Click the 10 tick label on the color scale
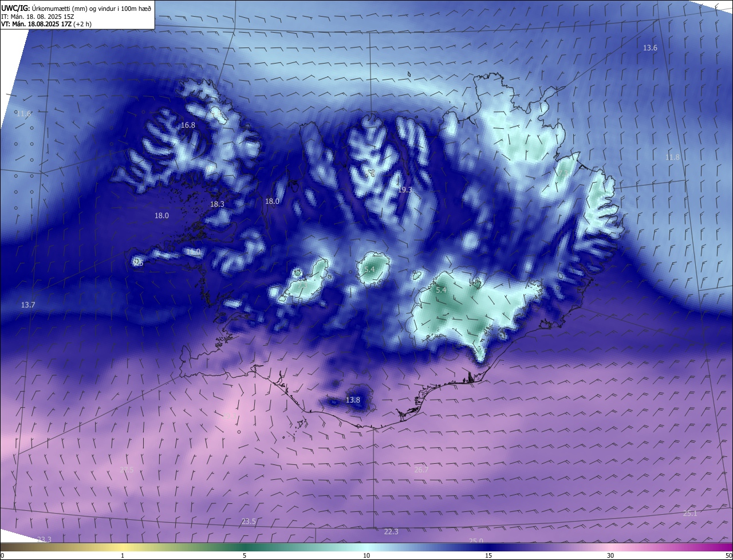733x560 pixels. tap(366, 555)
